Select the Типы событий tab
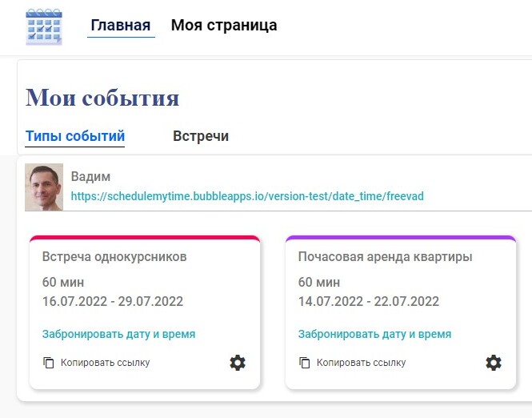 tap(75, 136)
